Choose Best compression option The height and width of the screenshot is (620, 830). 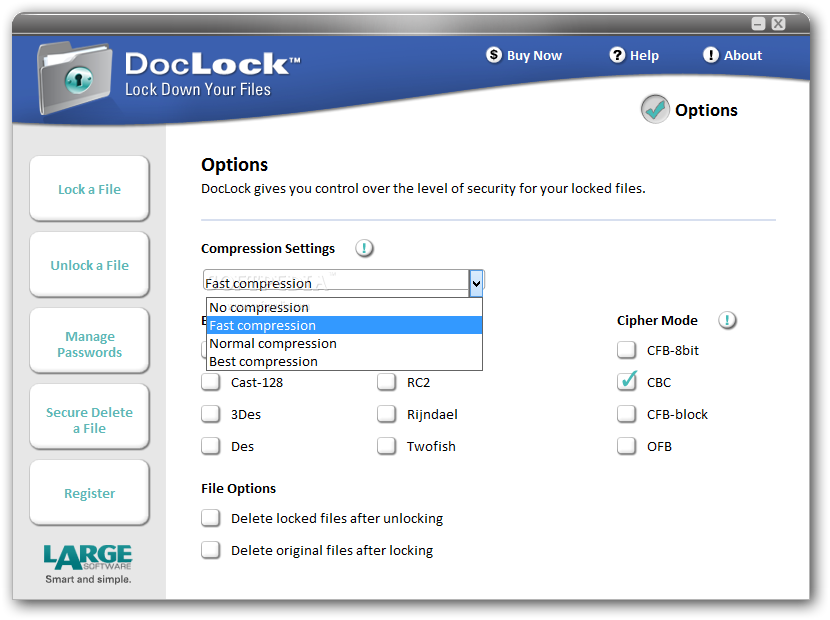click(x=344, y=361)
